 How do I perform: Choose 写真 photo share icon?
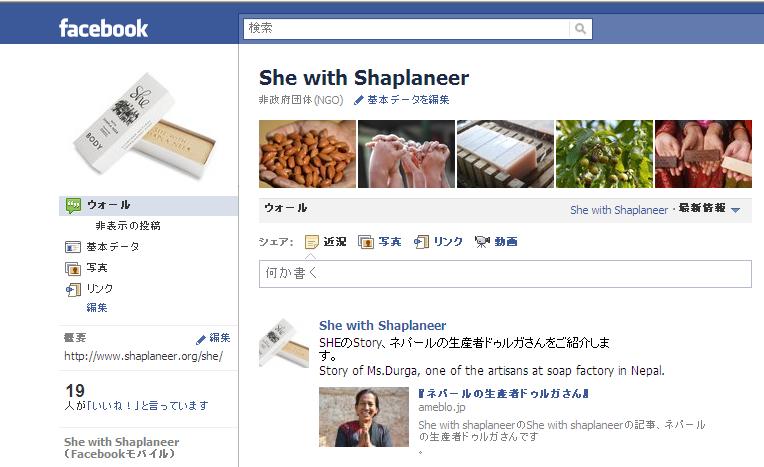pos(365,241)
